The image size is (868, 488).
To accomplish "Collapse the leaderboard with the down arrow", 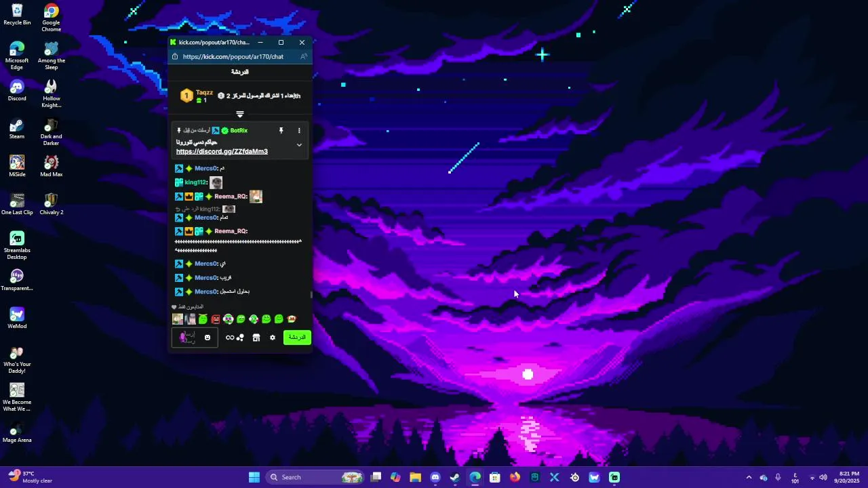I will [x=239, y=115].
